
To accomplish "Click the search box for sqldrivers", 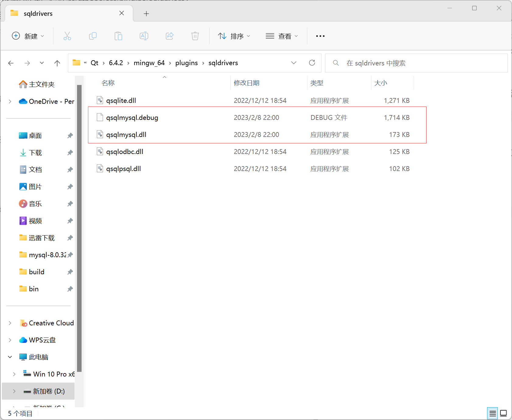I will pos(416,63).
